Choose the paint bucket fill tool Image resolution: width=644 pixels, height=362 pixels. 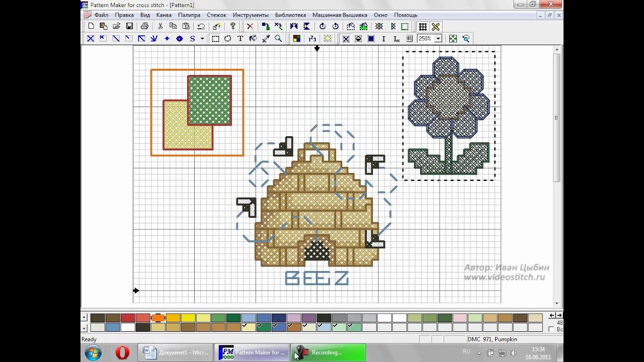[253, 39]
